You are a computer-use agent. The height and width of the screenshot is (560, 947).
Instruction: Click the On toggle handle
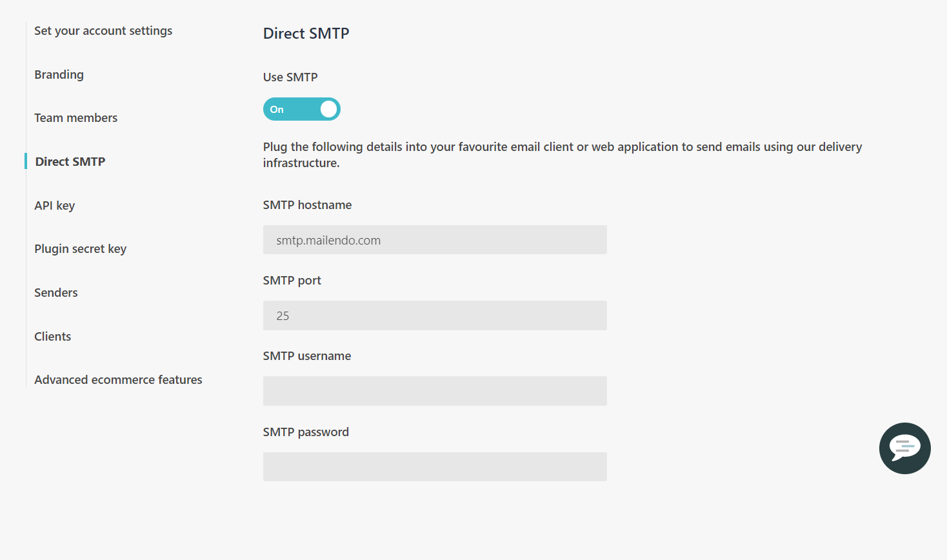[328, 109]
